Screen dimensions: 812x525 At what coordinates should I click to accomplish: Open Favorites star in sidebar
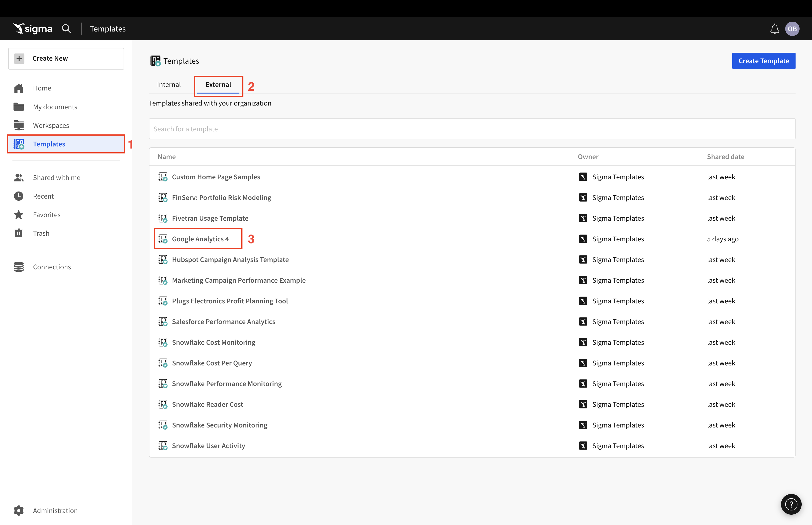46,215
